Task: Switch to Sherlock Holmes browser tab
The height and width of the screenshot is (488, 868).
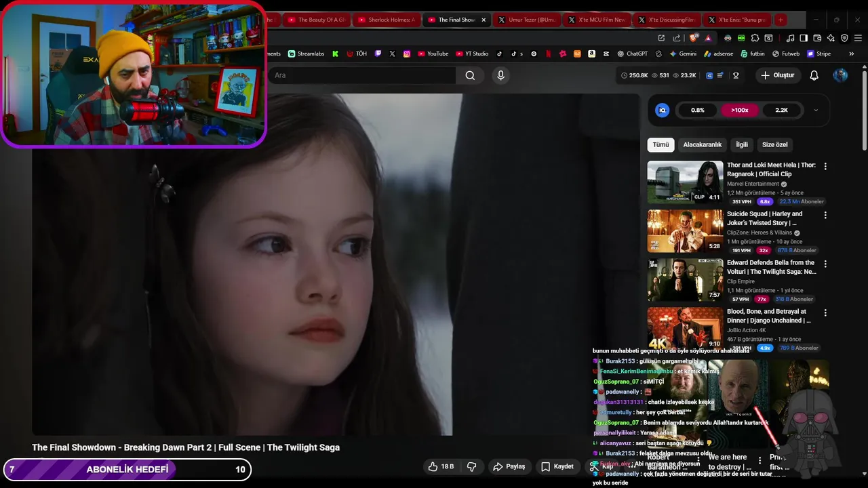Action: coord(386,20)
